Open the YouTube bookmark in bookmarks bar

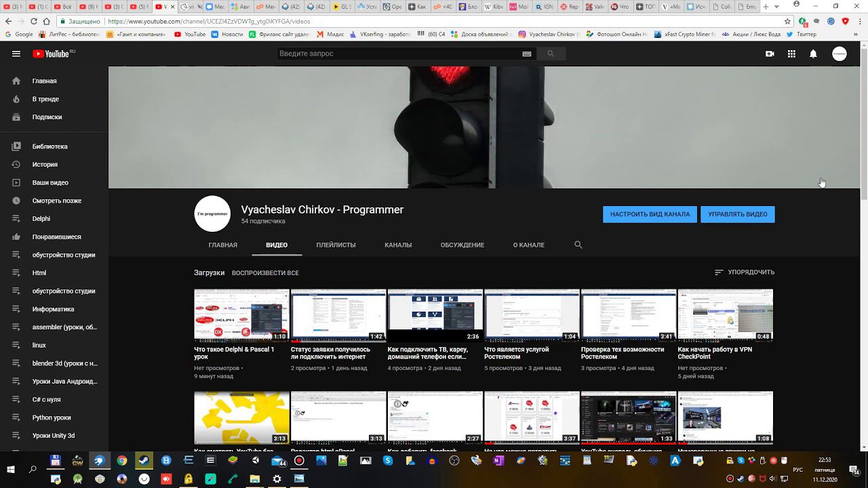(x=190, y=34)
